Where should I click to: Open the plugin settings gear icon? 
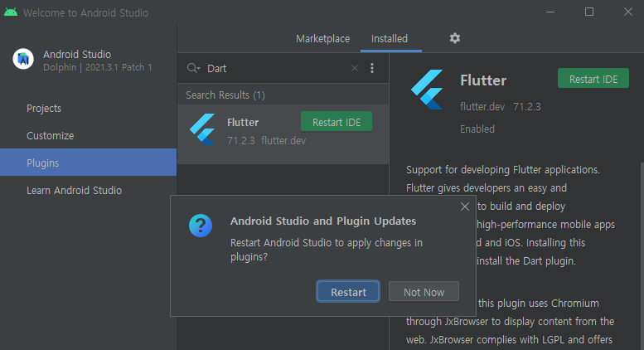[x=455, y=38]
